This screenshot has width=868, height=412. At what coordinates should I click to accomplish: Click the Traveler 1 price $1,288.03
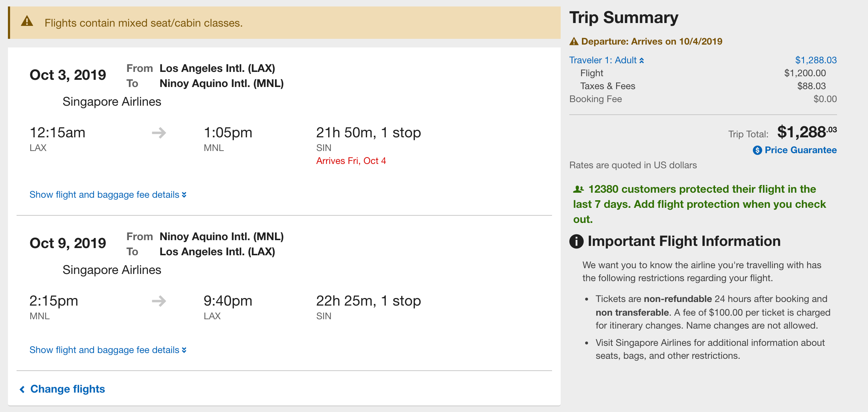[815, 60]
